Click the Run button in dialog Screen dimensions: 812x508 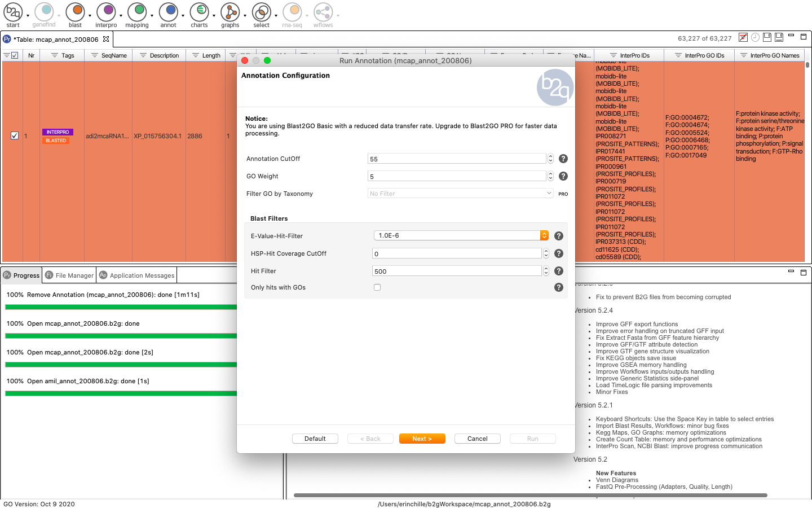(x=533, y=439)
